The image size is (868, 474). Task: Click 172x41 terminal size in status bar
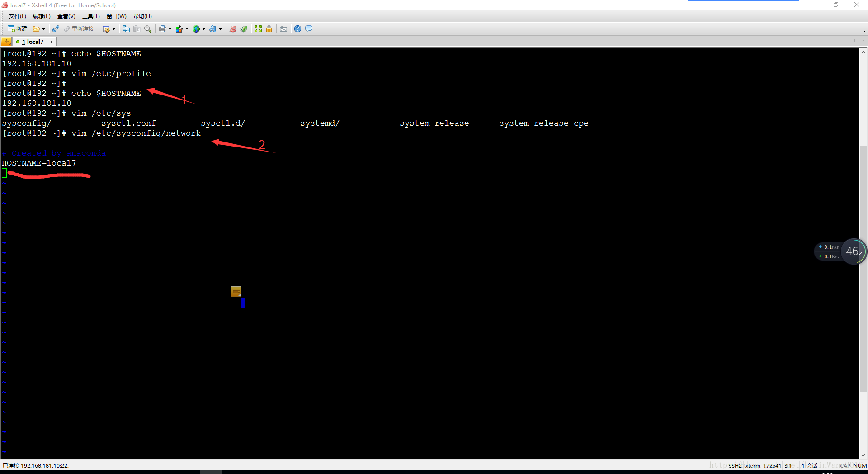pyautogui.click(x=772, y=465)
